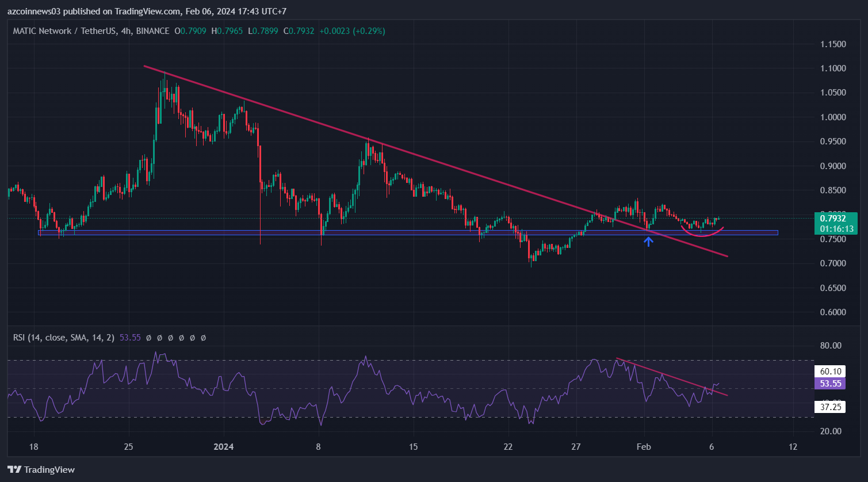The image size is (868, 482).
Task: Click the 0.6000 price axis label
Action: coord(832,312)
